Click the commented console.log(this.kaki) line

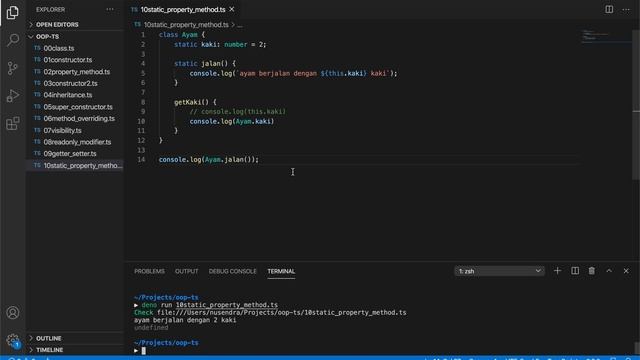[238, 111]
